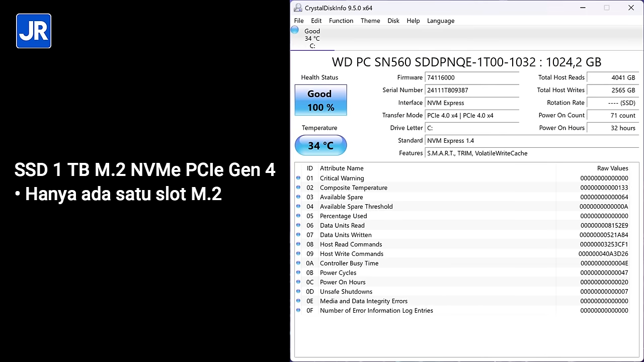Image resolution: width=644 pixels, height=362 pixels.
Task: Click the Transfer Mode field PCIe 4.0 x4
Action: point(472,116)
